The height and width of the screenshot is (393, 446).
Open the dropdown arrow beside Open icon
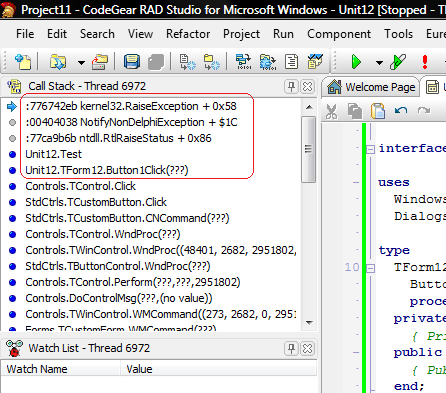81,62
